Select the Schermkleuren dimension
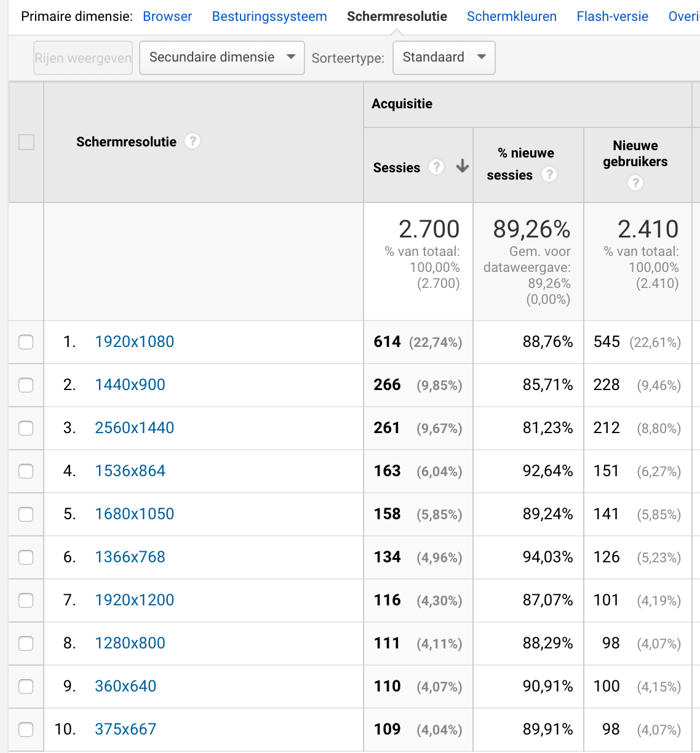The height and width of the screenshot is (753, 700). click(511, 17)
